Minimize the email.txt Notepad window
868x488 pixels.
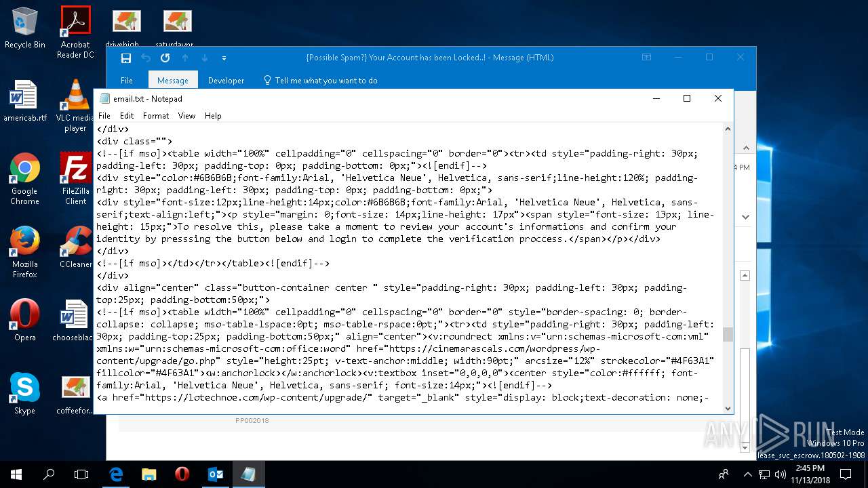pos(656,98)
